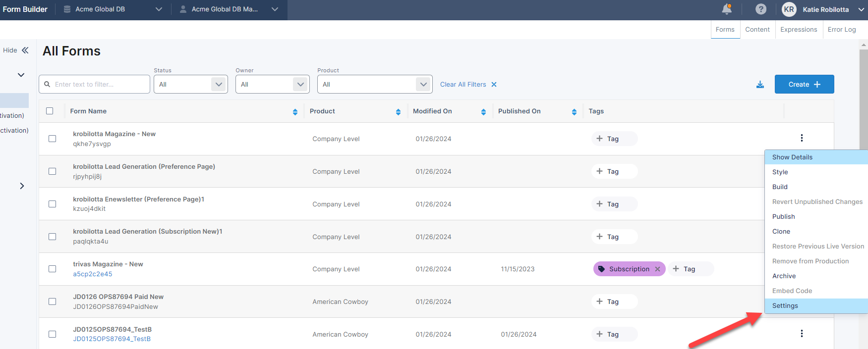Image resolution: width=868 pixels, height=349 pixels.
Task: Sort by Form Name column arrows
Action: pyautogui.click(x=295, y=112)
